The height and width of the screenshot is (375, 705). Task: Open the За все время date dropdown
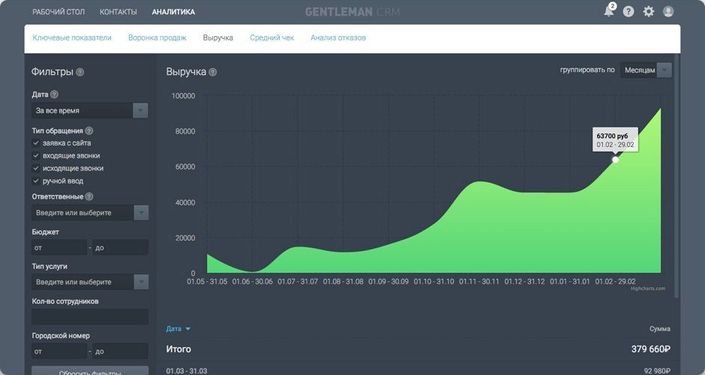[x=90, y=111]
